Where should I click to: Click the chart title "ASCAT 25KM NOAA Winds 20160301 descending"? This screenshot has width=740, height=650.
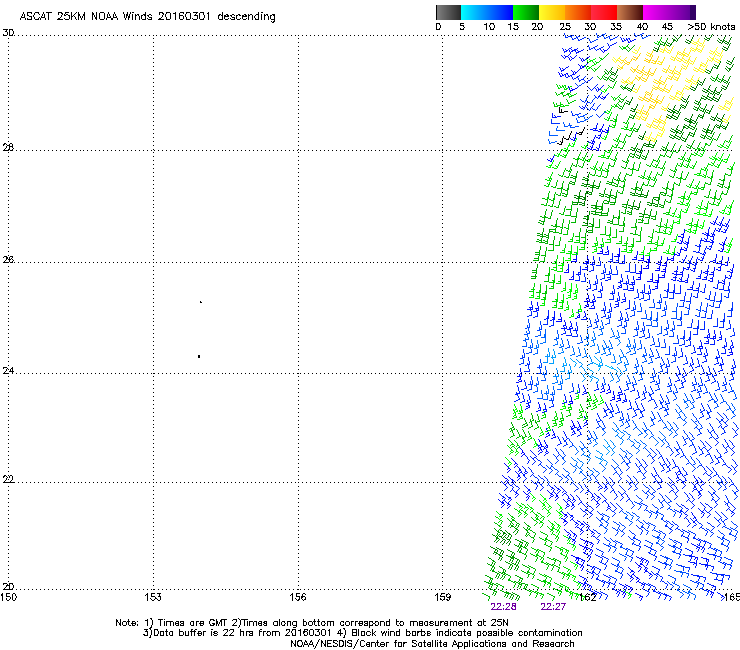147,16
